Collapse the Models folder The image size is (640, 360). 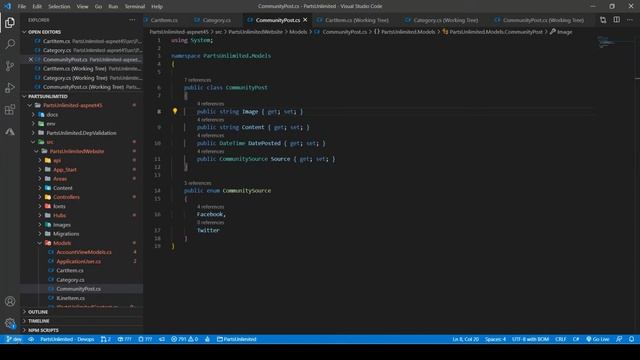(x=40, y=243)
